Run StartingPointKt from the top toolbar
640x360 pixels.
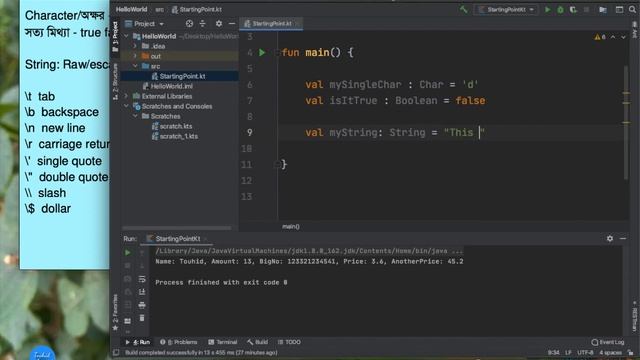point(548,9)
